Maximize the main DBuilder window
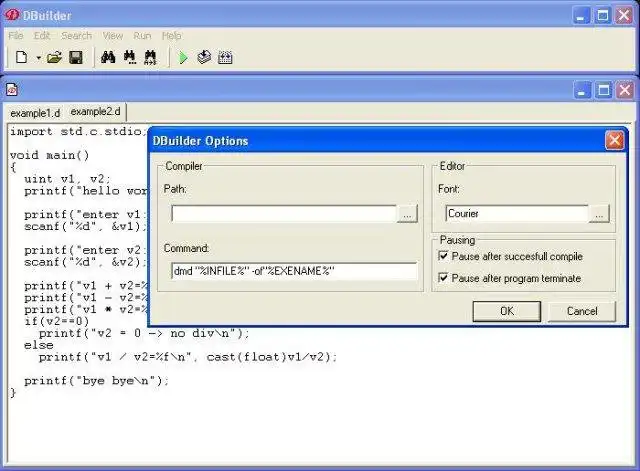 603,16
